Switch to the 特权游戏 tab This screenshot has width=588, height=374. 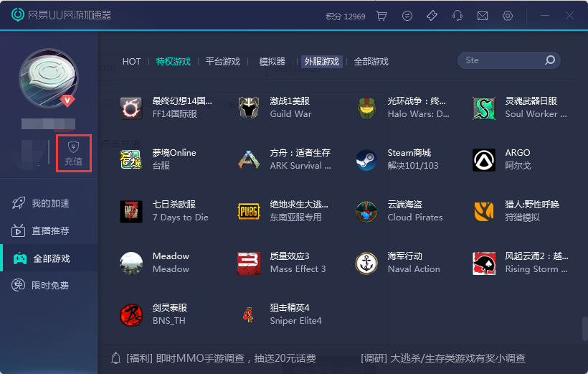coord(174,61)
